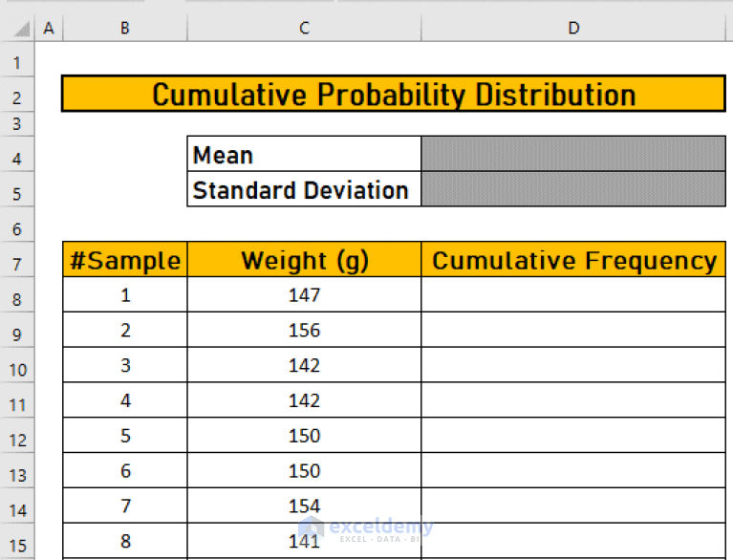Select weight 142 for sample 3
The image size is (733, 560).
tap(304, 365)
